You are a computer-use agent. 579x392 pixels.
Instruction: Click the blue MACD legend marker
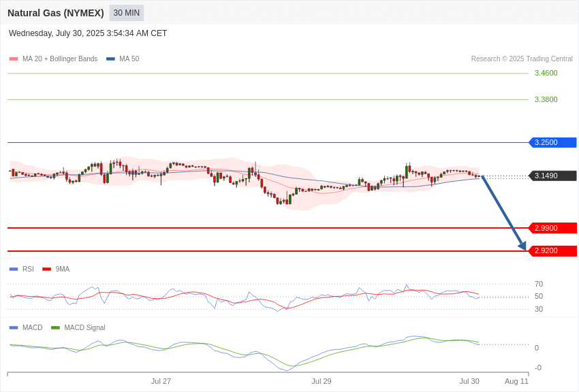point(14,327)
